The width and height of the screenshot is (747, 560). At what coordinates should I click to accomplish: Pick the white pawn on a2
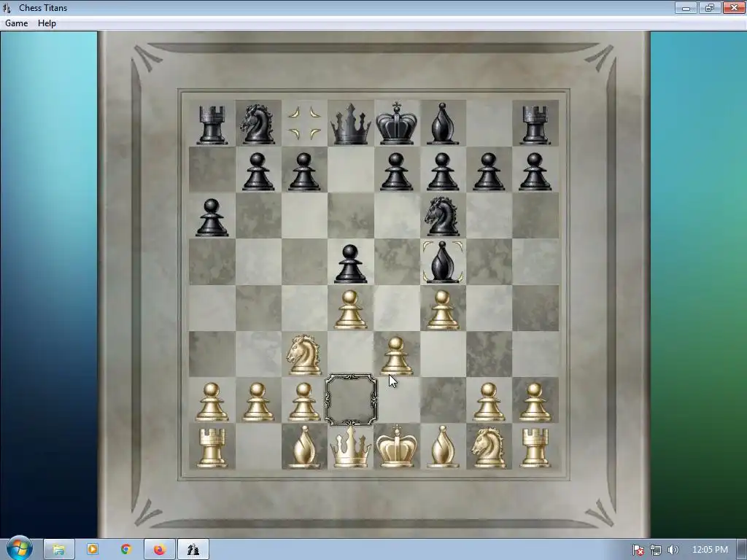[212, 402]
